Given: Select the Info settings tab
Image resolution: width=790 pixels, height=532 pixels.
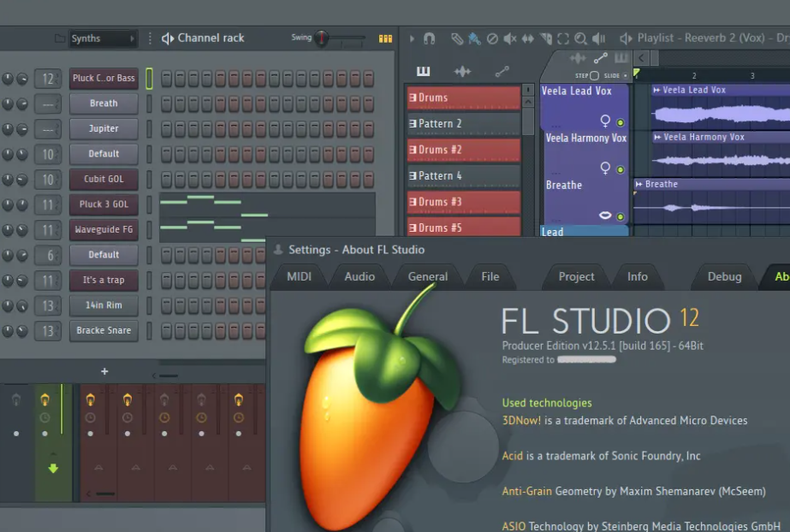Looking at the screenshot, I should (x=638, y=277).
